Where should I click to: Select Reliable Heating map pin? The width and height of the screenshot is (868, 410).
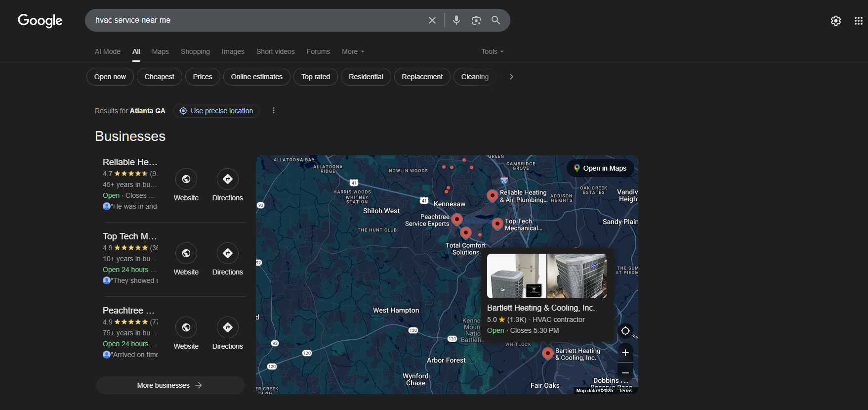[493, 196]
